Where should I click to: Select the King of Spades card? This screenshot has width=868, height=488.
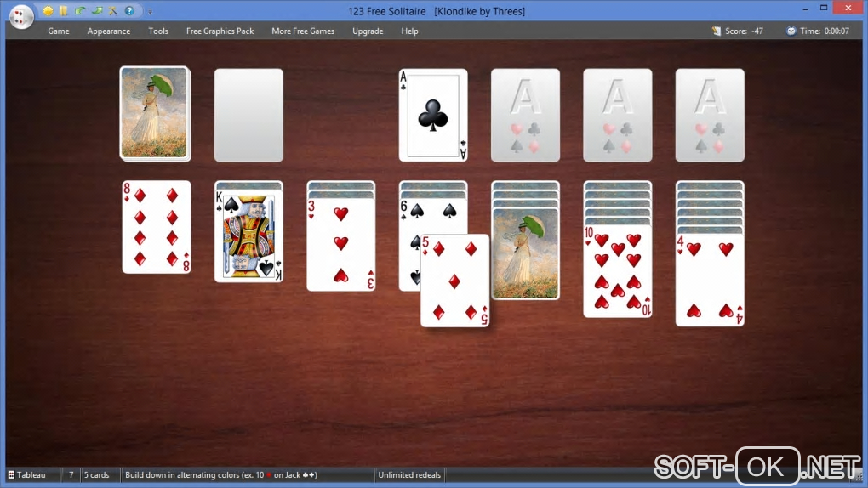pyautogui.click(x=248, y=236)
